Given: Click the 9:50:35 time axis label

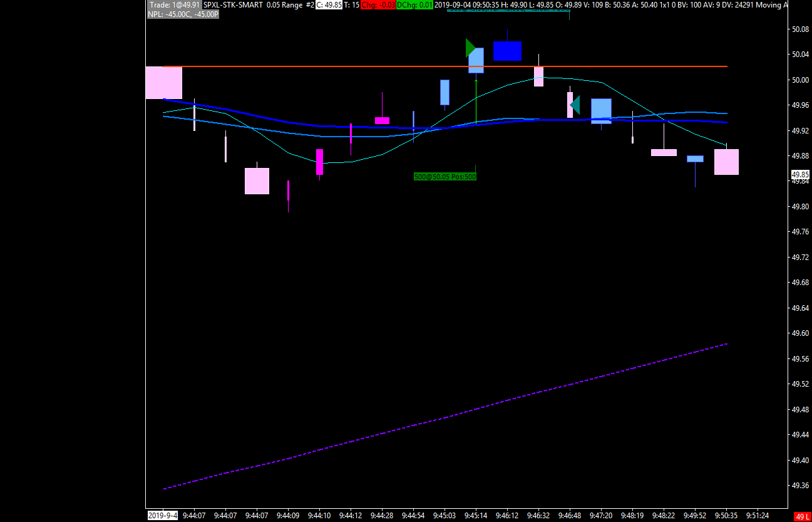Looking at the screenshot, I should click(726, 516).
